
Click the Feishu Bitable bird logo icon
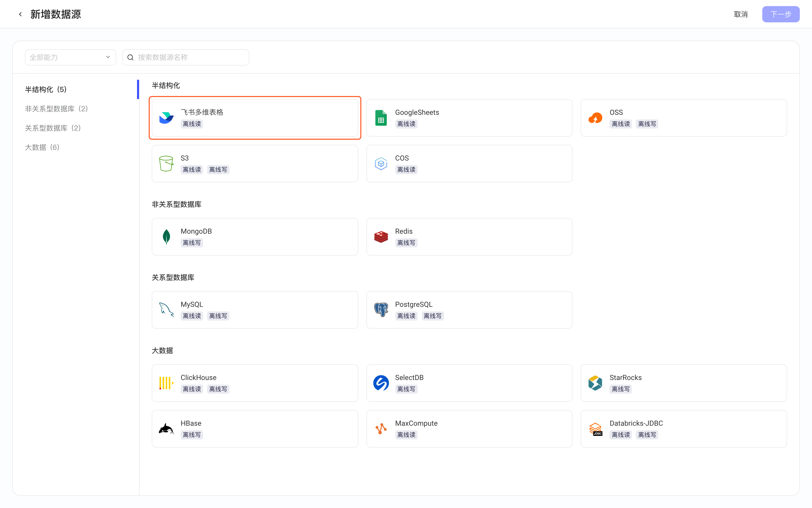[166, 118]
